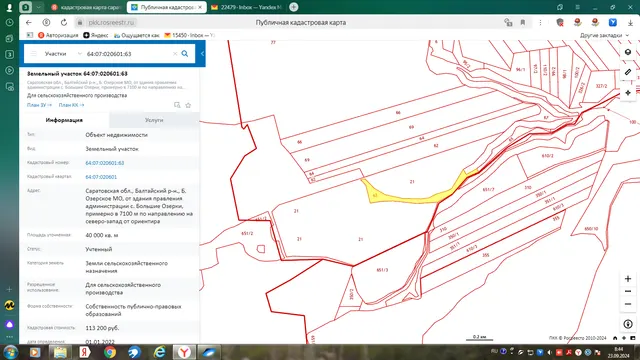The image size is (640, 360).
Task: Add parcel to favorites star
Action: click(188, 105)
